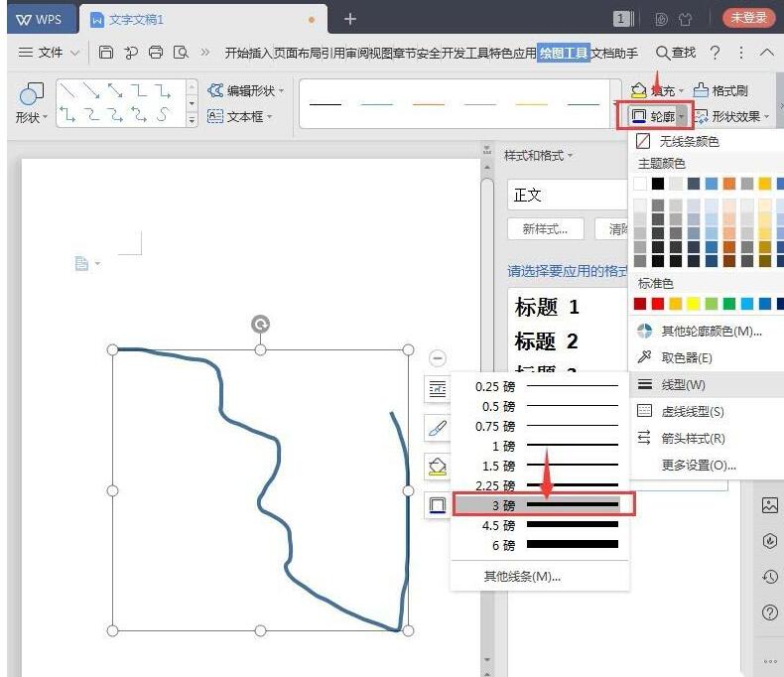Image resolution: width=784 pixels, height=677 pixels.
Task: Expand the 填充 fill dropdown arrow
Action: [681, 91]
